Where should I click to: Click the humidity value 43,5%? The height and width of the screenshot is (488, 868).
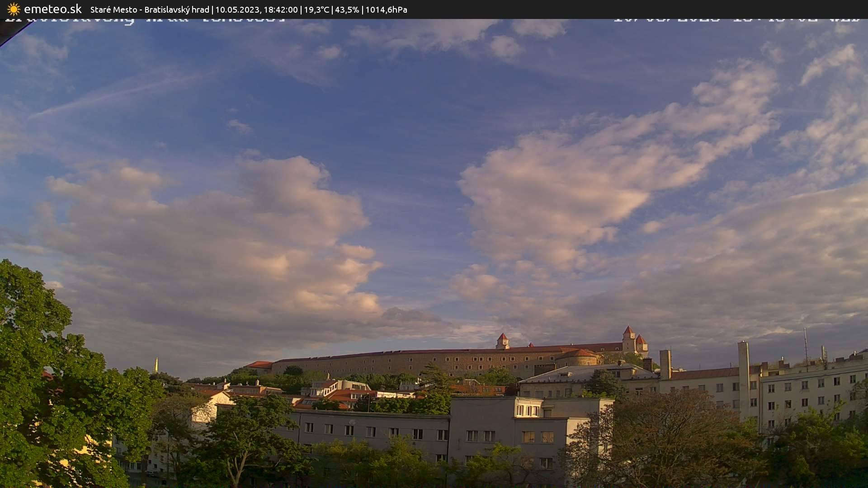tap(347, 9)
